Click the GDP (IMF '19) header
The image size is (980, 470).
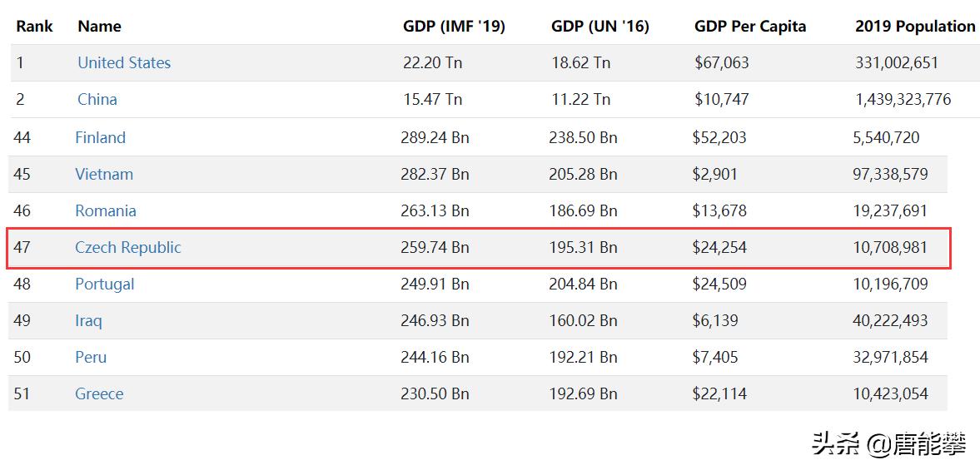pos(454,27)
